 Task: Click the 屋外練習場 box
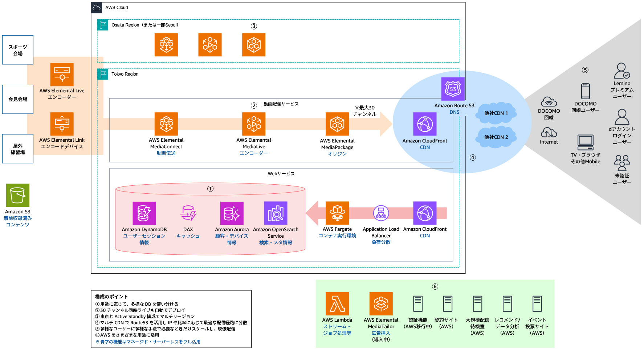[x=18, y=149]
